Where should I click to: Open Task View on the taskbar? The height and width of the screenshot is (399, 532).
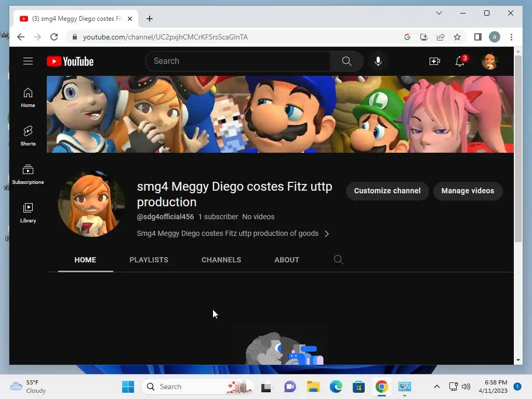[266, 387]
